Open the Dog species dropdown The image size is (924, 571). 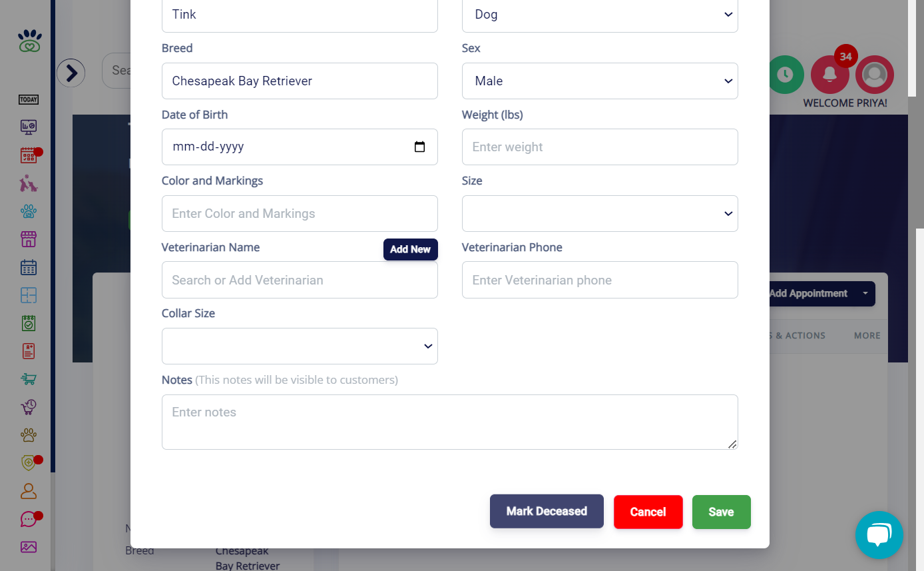(x=600, y=15)
